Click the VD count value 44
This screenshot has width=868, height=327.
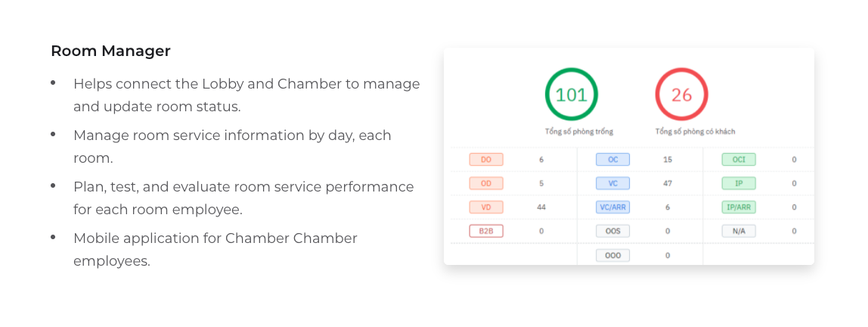point(541,207)
